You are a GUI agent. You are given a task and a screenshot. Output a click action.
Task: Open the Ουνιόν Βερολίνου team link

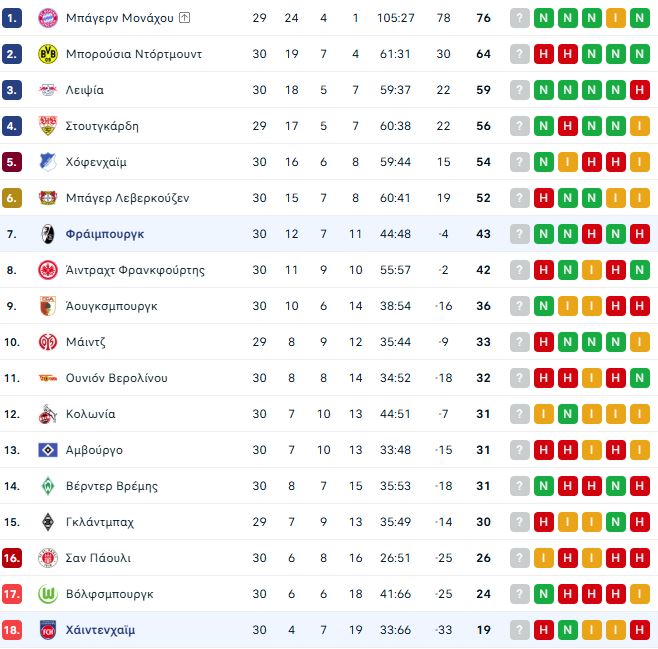coord(116,378)
